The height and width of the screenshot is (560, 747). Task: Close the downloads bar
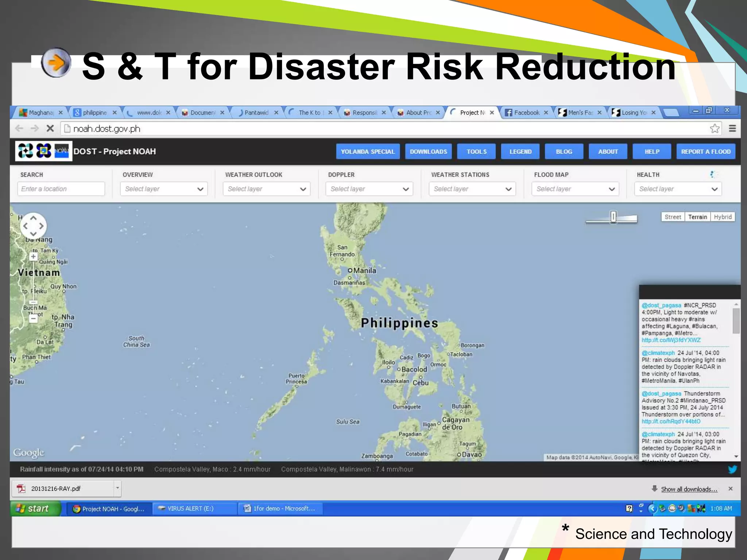coord(730,489)
